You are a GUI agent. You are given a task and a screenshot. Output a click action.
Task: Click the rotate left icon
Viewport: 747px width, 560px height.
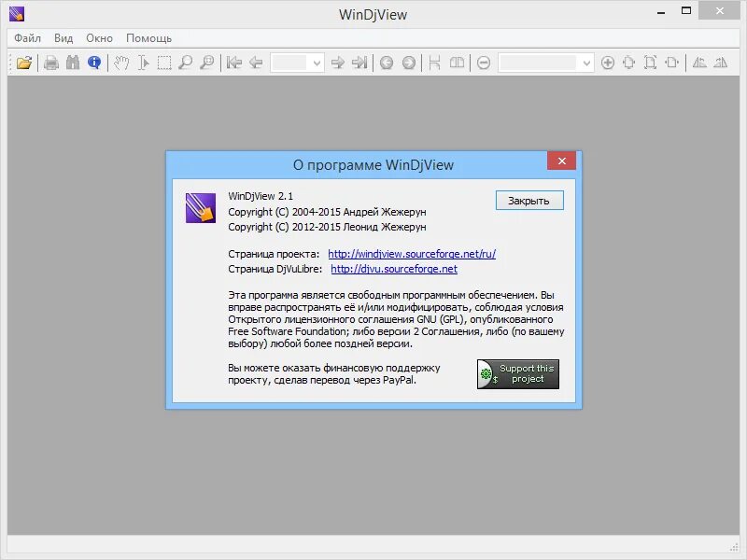699,63
